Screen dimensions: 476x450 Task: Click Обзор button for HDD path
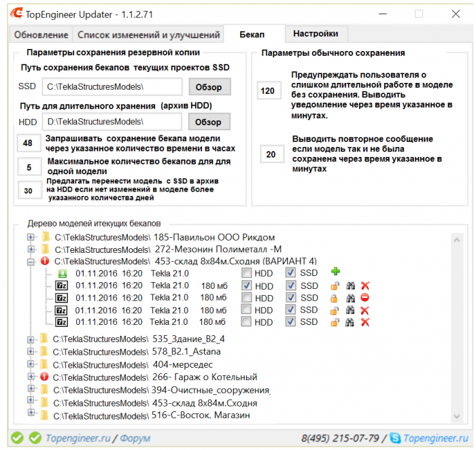(208, 122)
